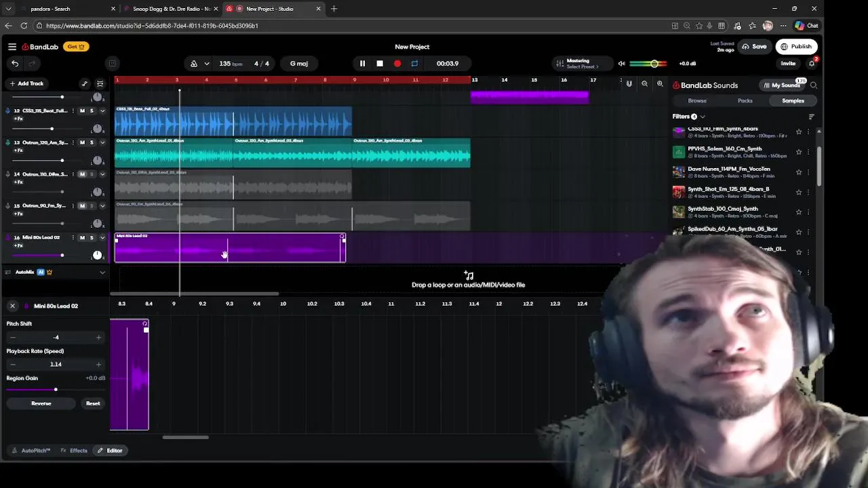Click the Add Track button

[26, 83]
